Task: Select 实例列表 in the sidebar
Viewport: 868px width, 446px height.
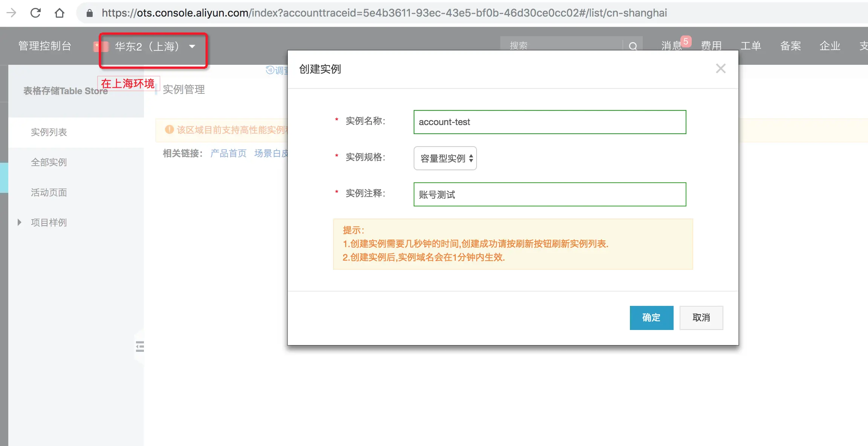Action: 49,132
